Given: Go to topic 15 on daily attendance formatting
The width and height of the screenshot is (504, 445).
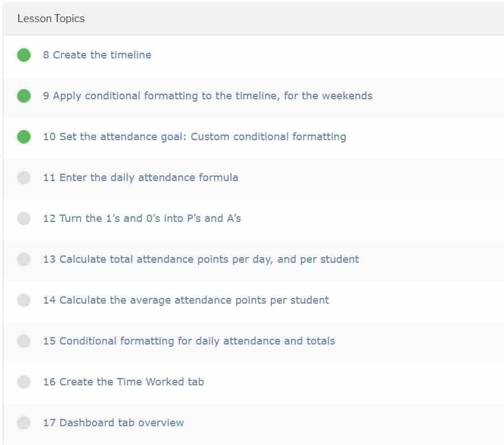Looking at the screenshot, I should [x=189, y=341].
